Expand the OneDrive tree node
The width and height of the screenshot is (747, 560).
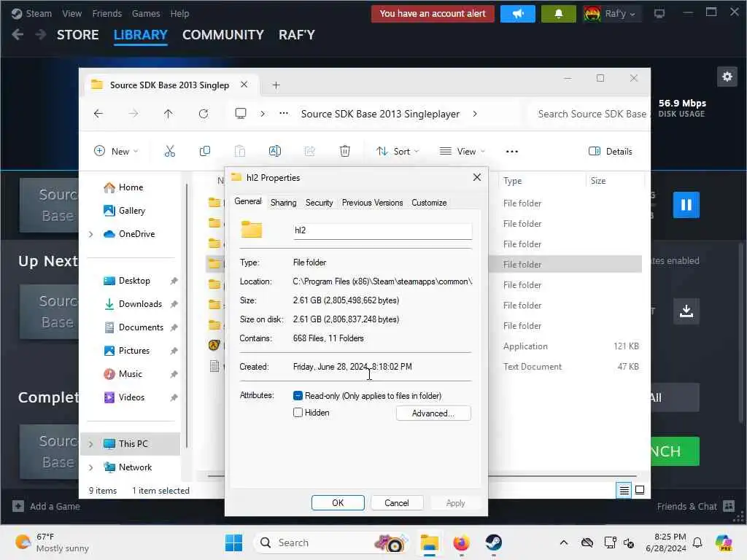pyautogui.click(x=90, y=234)
